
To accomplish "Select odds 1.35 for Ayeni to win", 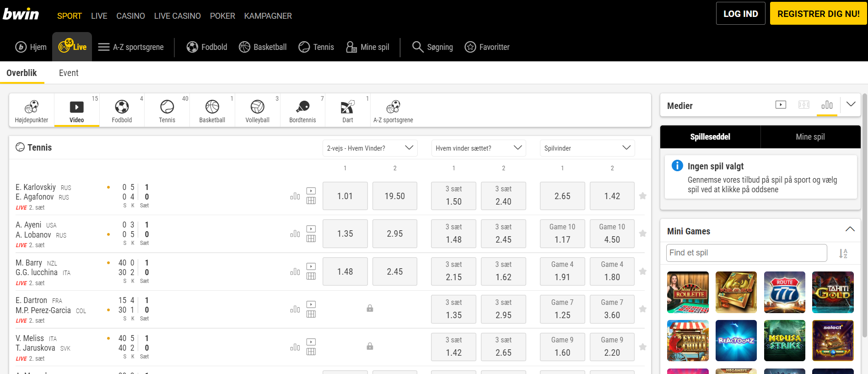I will [345, 233].
